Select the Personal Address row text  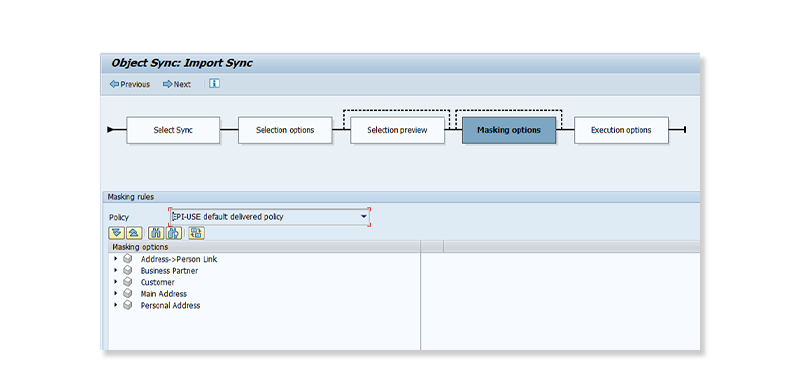[x=170, y=306]
